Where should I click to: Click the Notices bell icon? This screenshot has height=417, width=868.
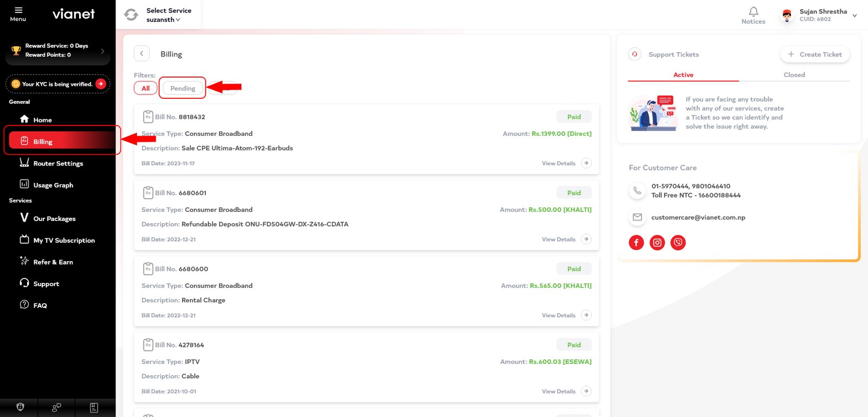pyautogui.click(x=753, y=11)
